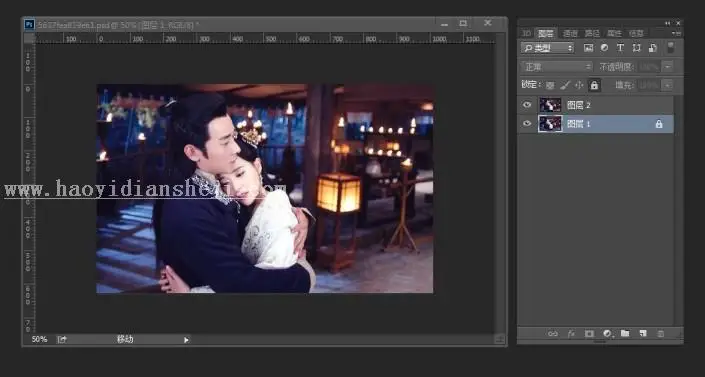Click the 50% zoom level field
705x377 pixels.
39,339
